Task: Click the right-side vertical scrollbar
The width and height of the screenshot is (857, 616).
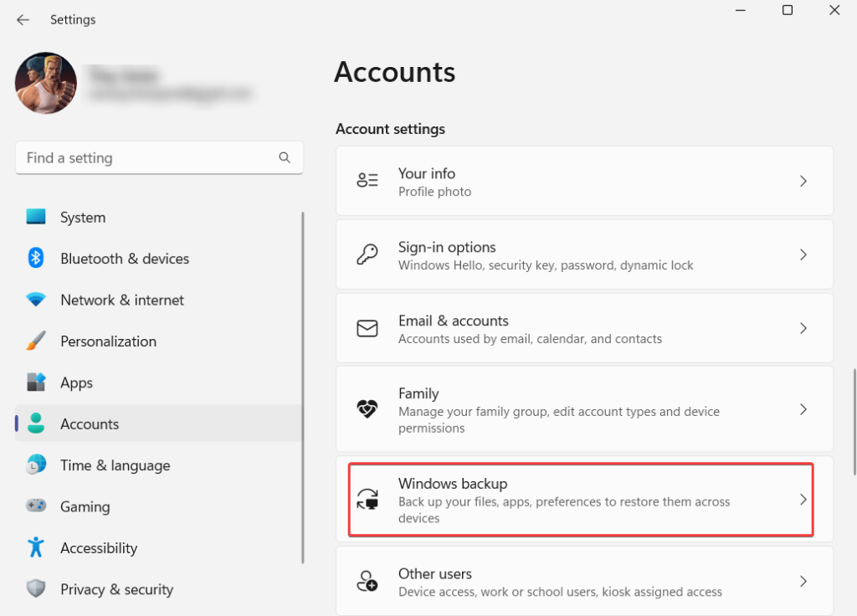Action: pyautogui.click(x=854, y=418)
